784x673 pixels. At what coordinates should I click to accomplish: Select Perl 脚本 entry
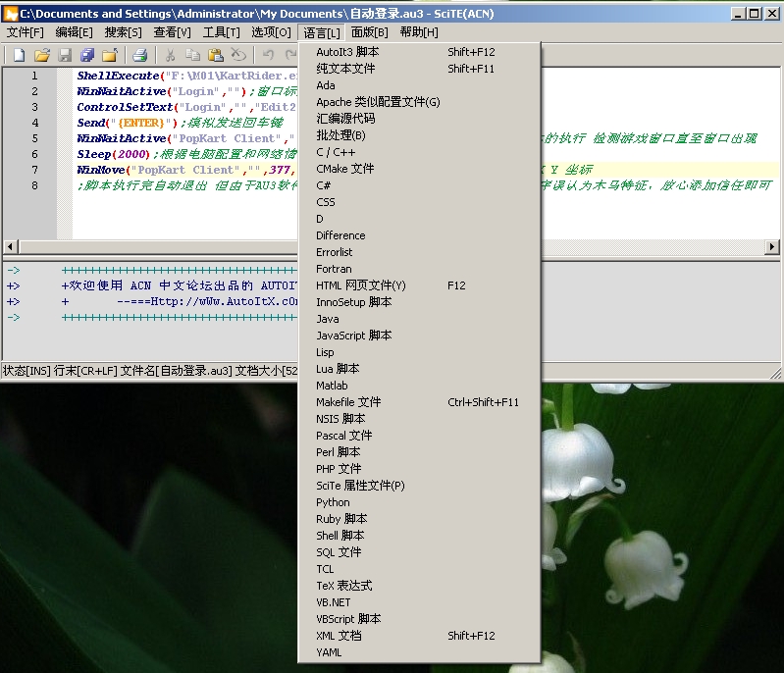(419, 452)
